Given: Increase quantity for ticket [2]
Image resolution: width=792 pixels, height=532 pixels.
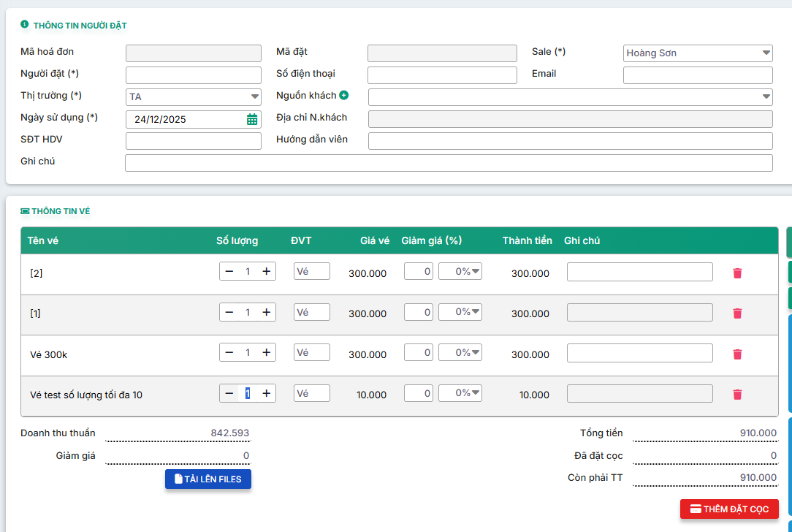Looking at the screenshot, I should coord(267,272).
